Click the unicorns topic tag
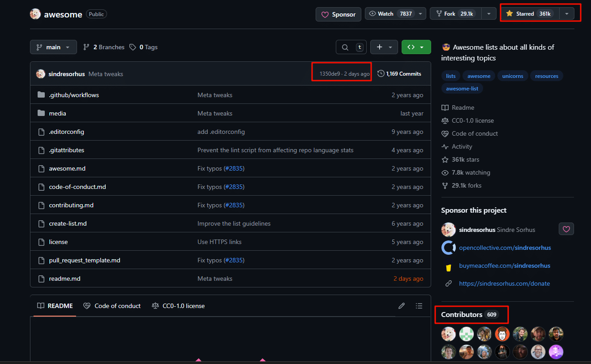Image resolution: width=591 pixels, height=364 pixels. 513,76
